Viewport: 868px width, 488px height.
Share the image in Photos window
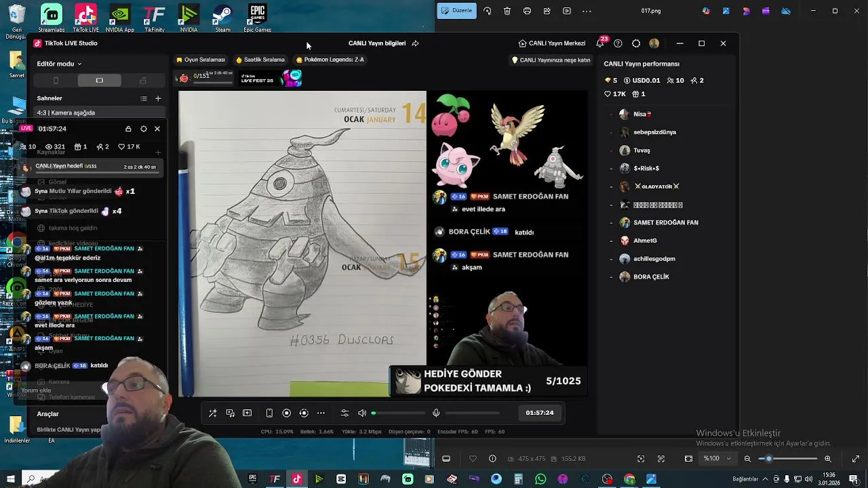(x=547, y=11)
